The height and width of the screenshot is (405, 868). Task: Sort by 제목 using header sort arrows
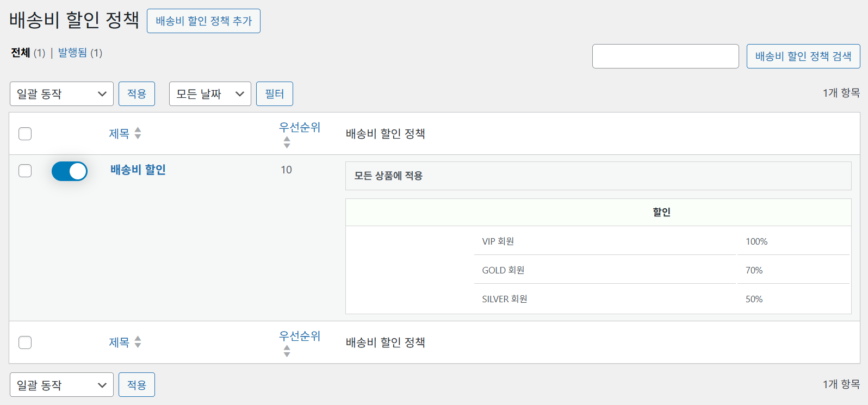pos(138,133)
